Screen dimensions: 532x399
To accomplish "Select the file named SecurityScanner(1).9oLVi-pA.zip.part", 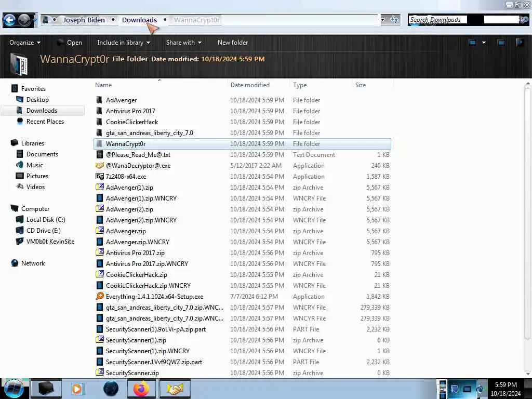I will (156, 329).
